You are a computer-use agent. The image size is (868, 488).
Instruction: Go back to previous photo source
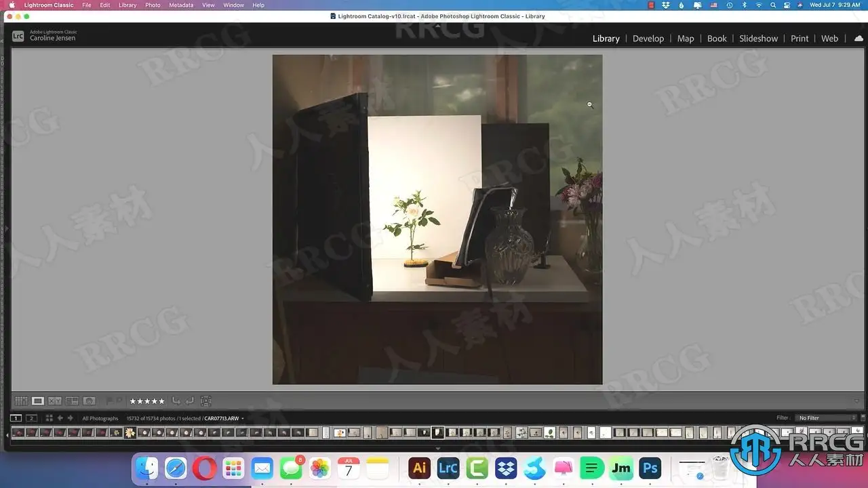click(x=60, y=418)
